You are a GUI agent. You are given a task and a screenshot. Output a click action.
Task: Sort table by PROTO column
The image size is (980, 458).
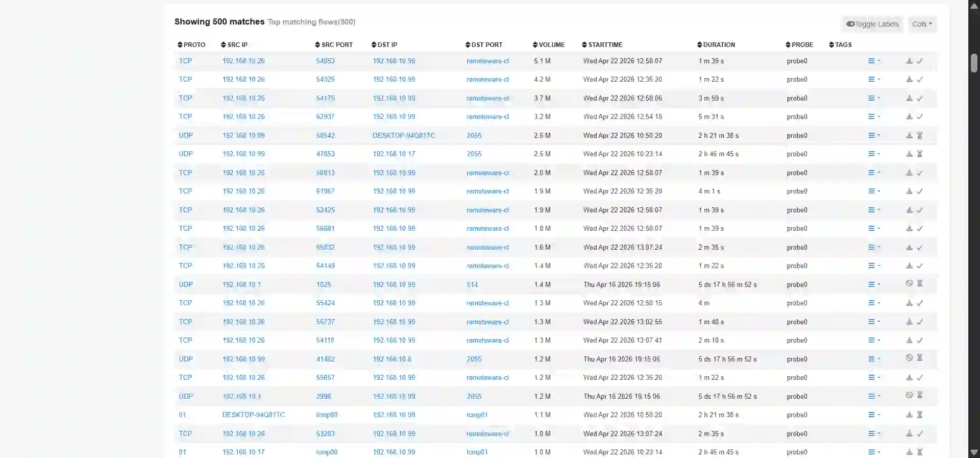point(191,45)
